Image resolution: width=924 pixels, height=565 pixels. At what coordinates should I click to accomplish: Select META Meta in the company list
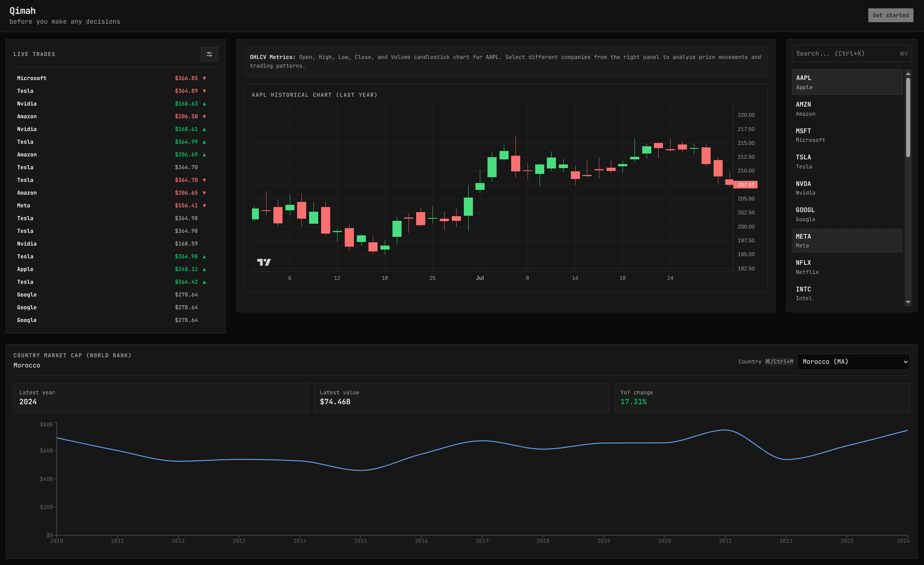click(x=847, y=241)
